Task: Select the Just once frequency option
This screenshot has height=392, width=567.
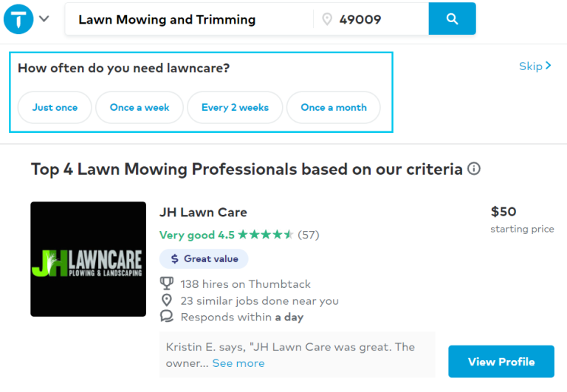Action: coord(55,107)
